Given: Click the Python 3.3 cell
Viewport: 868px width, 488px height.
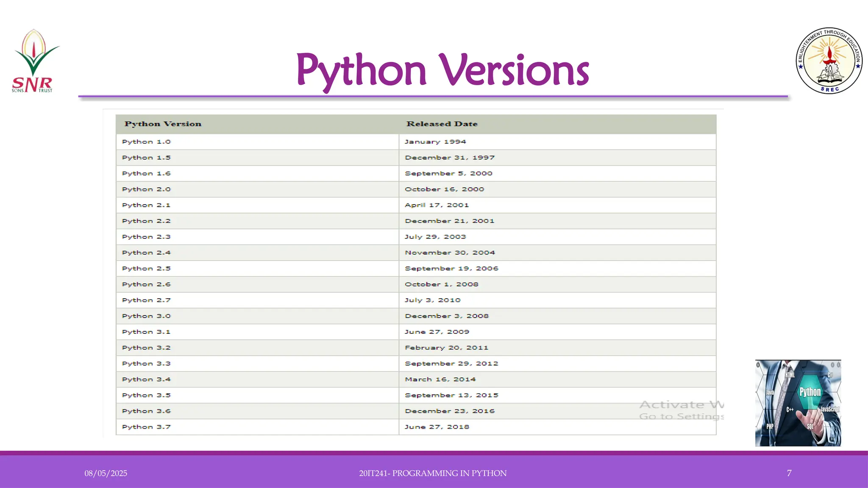Looking at the screenshot, I should (257, 363).
